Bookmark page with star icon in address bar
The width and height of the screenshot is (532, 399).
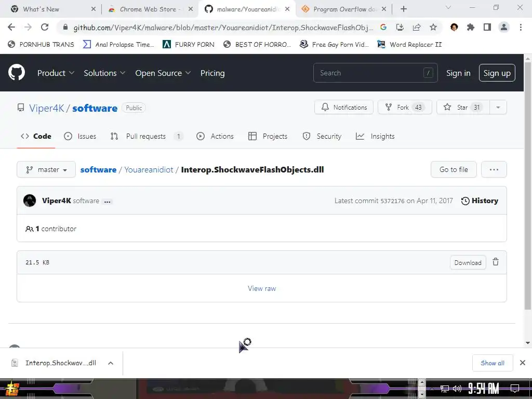pos(433,27)
